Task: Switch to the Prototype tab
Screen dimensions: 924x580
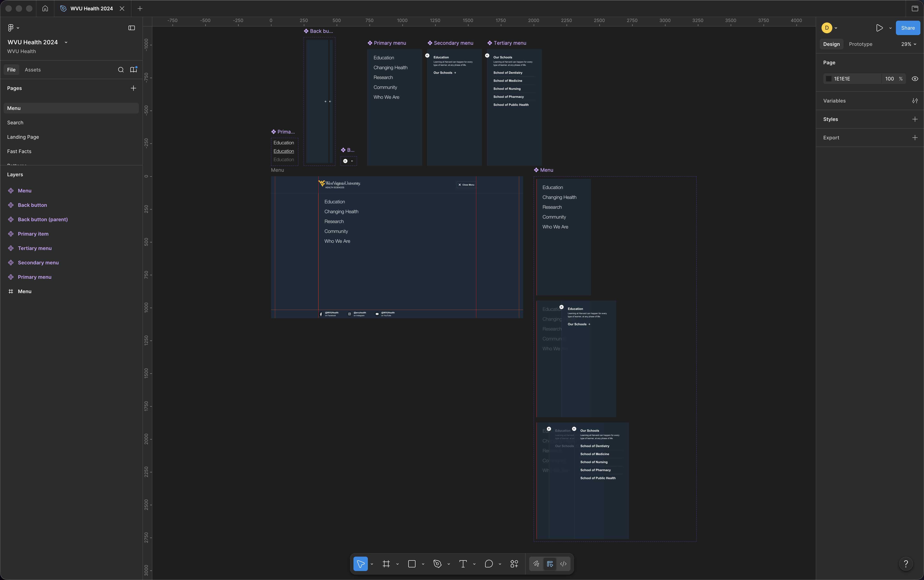Action: tap(860, 44)
